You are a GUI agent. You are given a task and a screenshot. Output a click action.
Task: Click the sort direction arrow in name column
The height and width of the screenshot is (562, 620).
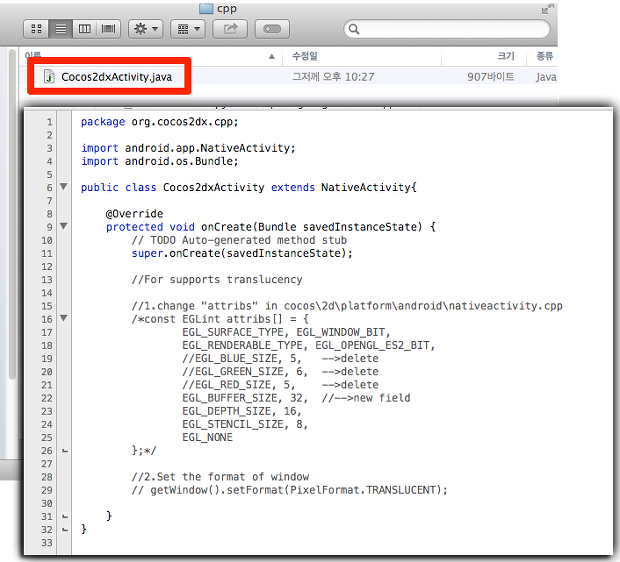(x=272, y=56)
